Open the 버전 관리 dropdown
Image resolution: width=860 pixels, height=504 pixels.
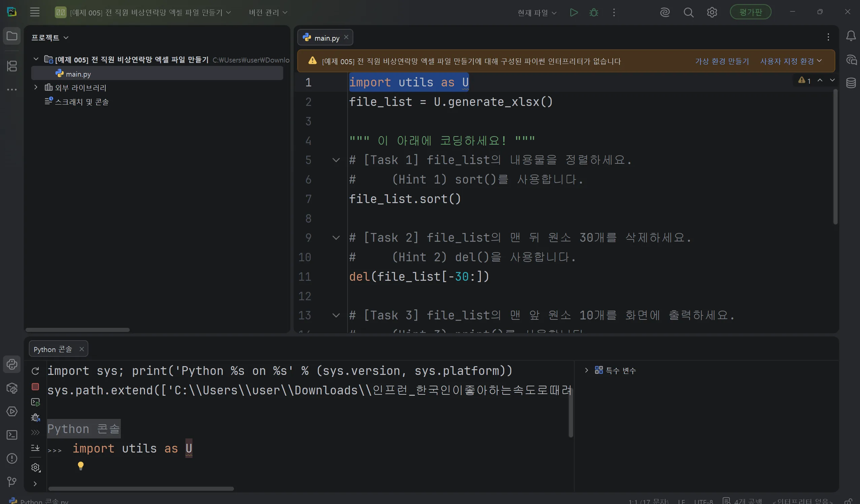268,13
